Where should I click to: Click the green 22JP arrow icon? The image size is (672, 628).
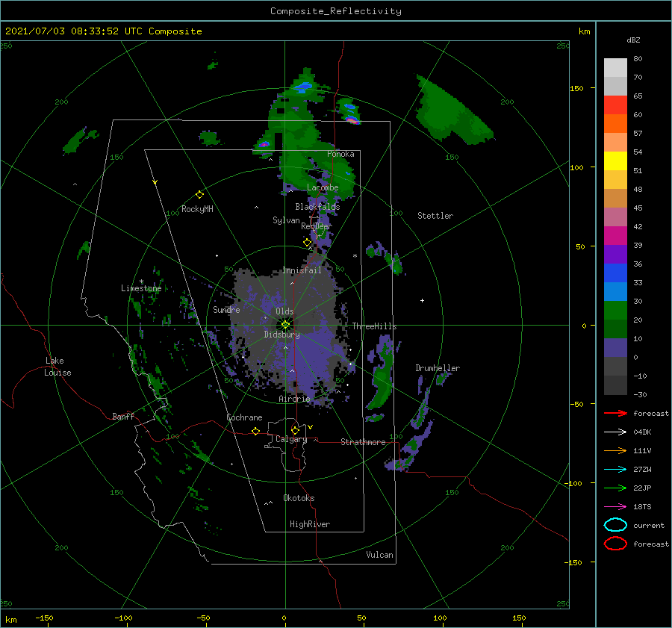point(615,488)
